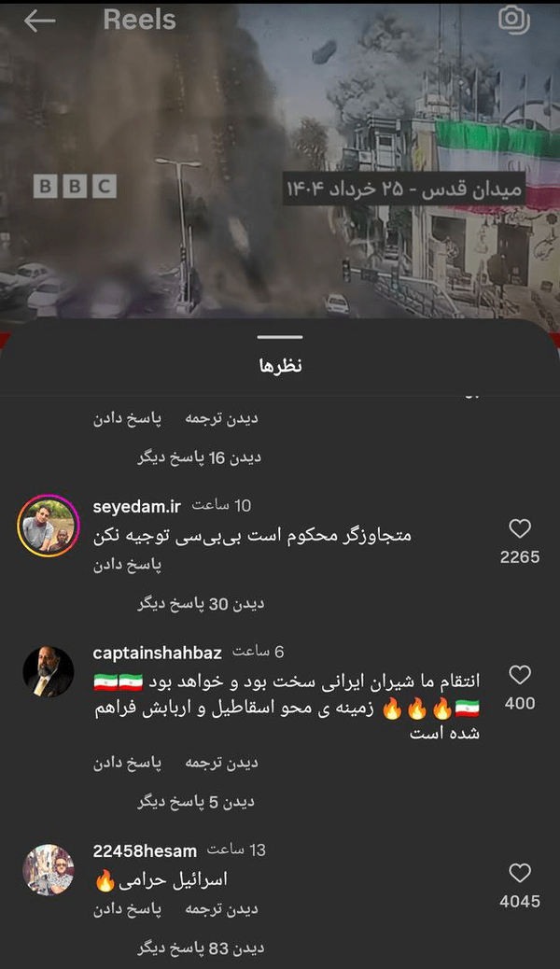The image size is (560, 969).
Task: Open the seyedam.ir username link
Action: [136, 507]
